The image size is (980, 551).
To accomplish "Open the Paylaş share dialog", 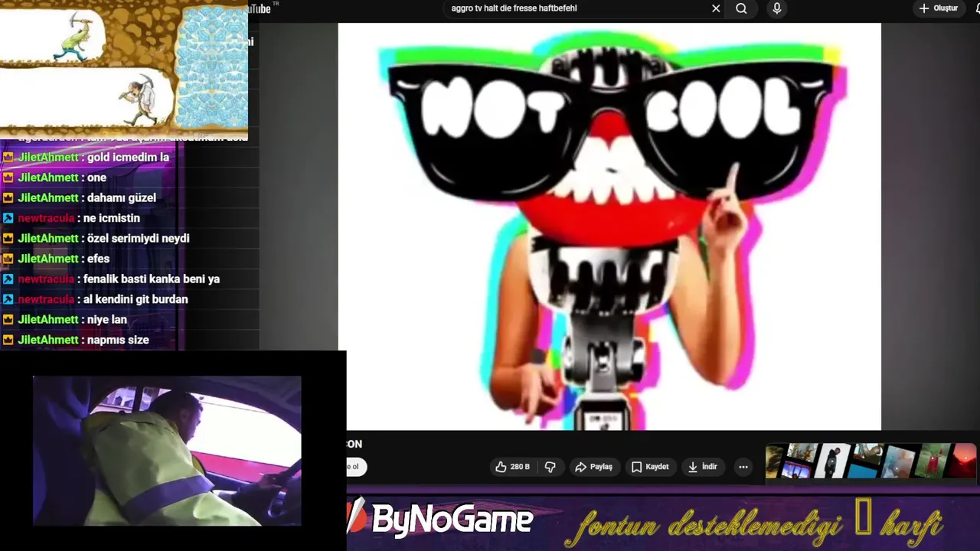I will (x=594, y=467).
